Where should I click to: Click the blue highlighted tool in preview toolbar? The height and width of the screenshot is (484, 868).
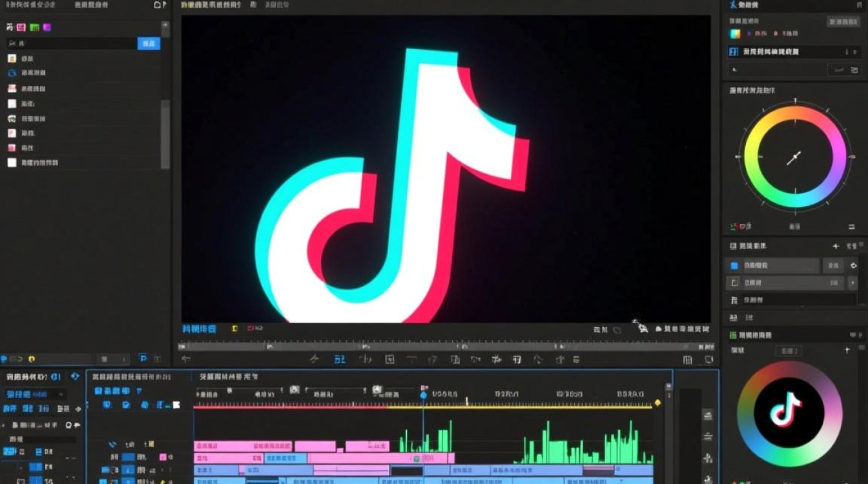click(340, 359)
